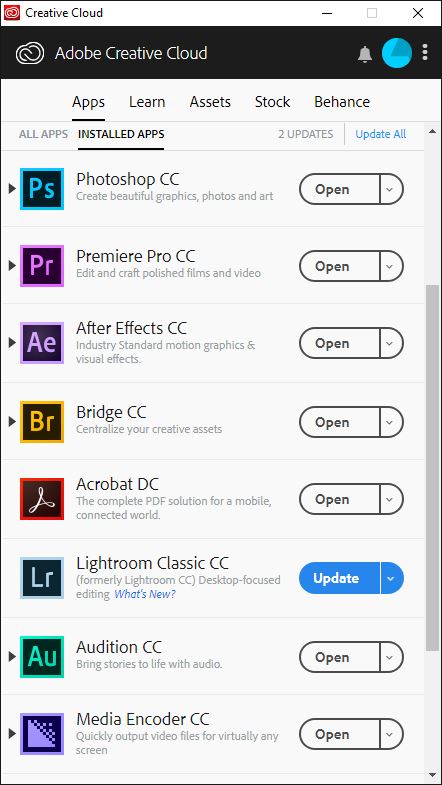Click the Lightroom Classic CC icon
442x785 pixels.
42,578
